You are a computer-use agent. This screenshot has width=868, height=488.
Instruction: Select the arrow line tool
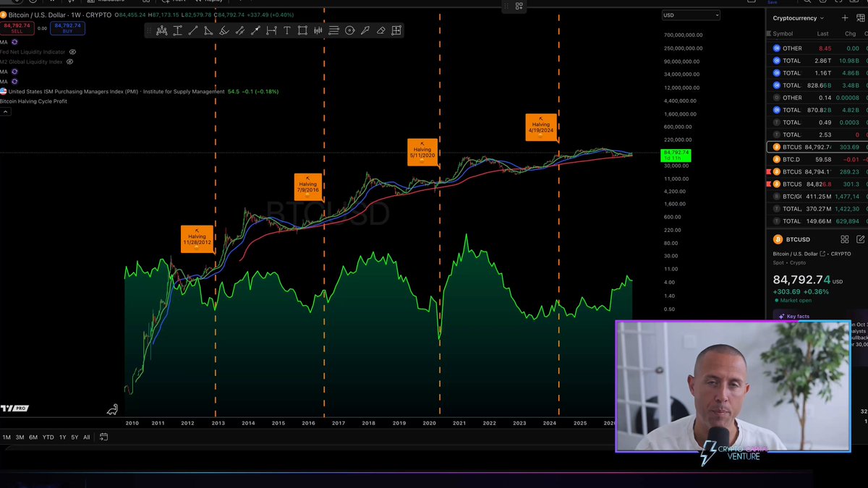tap(255, 30)
